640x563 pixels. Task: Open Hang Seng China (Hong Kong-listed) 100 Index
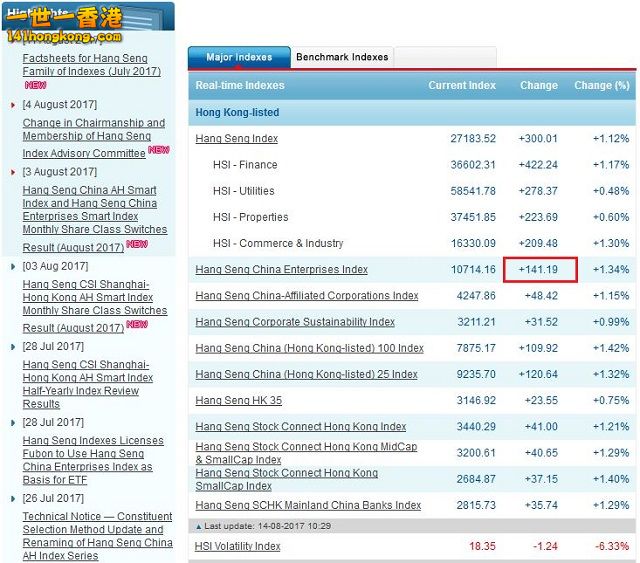(x=309, y=348)
